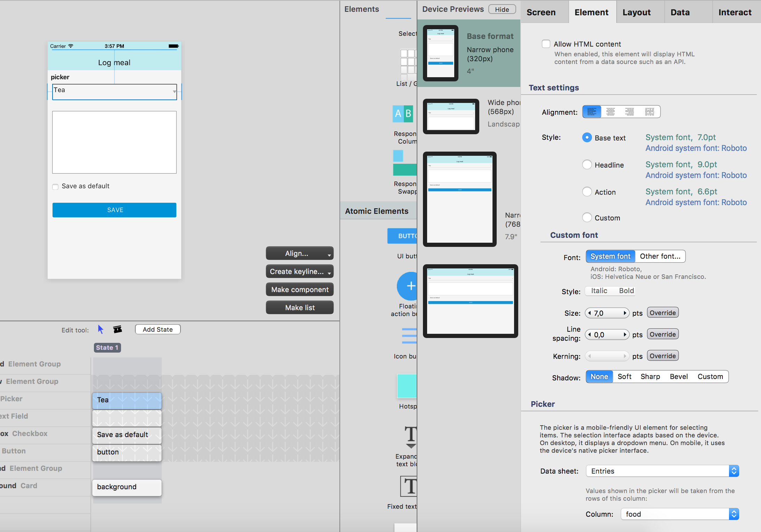761x532 pixels.
Task: Enable Allow HTML content checkbox
Action: coord(546,44)
